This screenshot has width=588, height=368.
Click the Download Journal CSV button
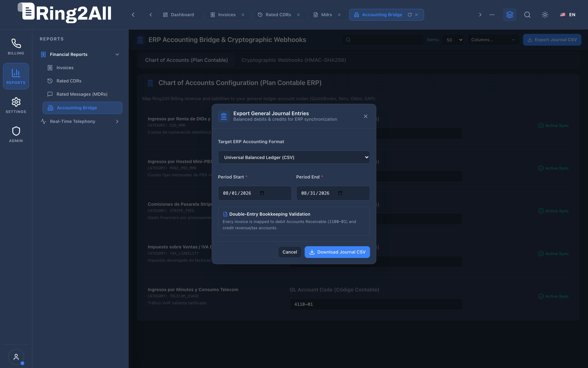[337, 252]
